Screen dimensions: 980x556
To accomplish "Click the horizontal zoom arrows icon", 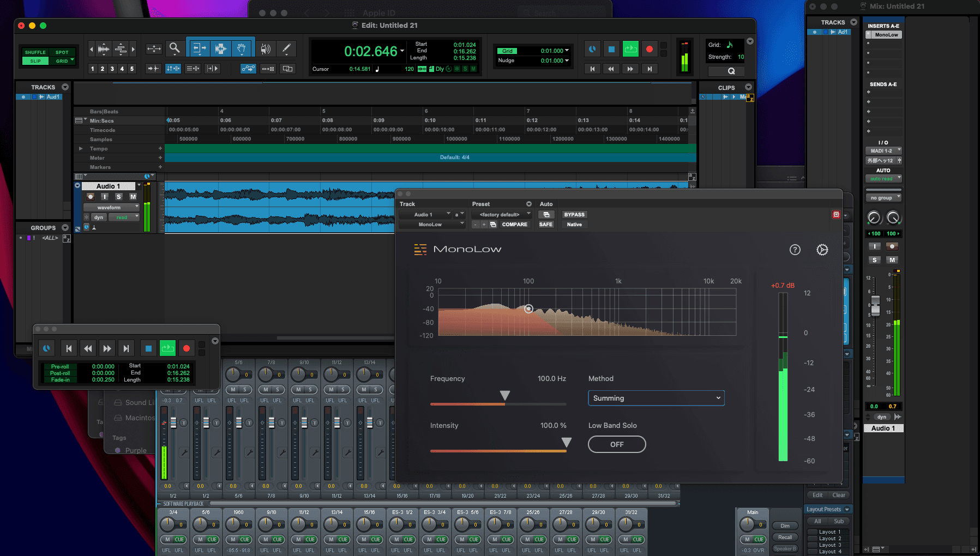I will [154, 49].
